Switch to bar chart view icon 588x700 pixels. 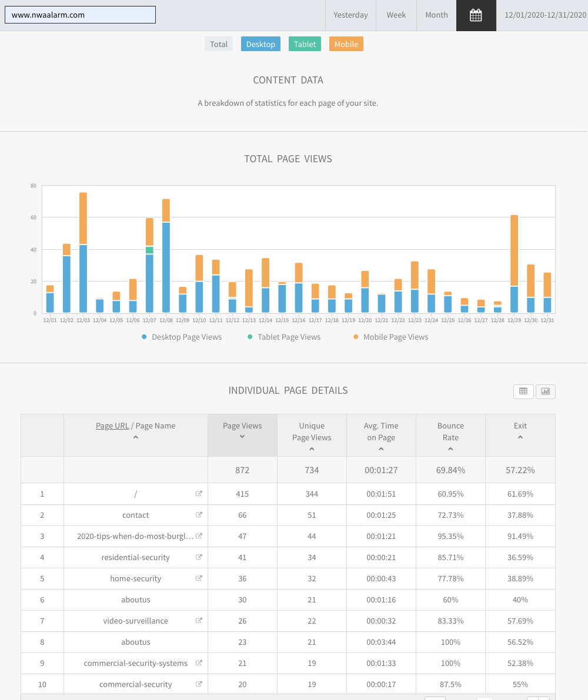546,391
